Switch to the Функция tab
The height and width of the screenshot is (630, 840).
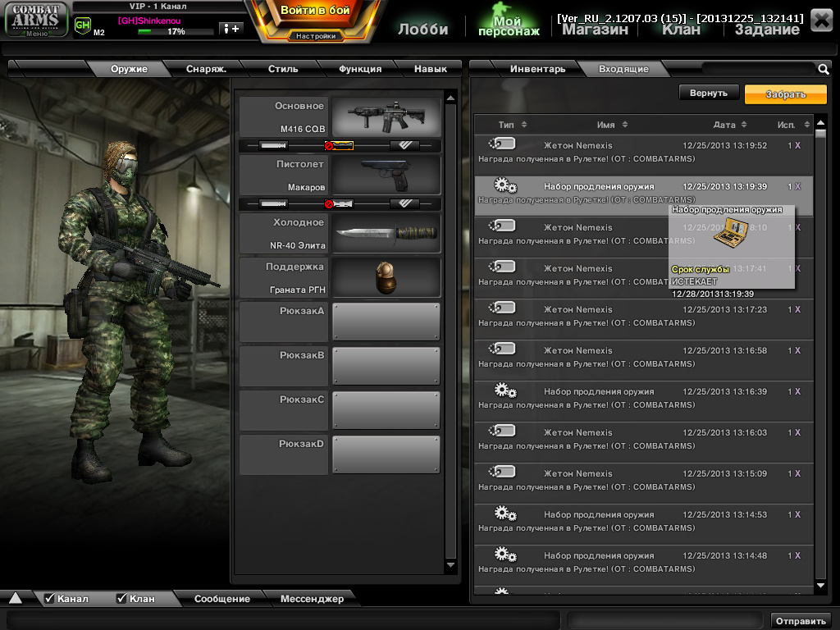click(360, 69)
